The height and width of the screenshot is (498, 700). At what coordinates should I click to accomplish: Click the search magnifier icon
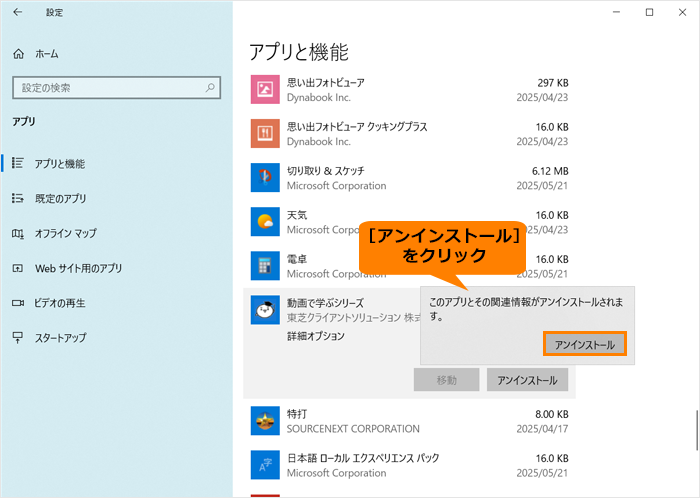(210, 87)
